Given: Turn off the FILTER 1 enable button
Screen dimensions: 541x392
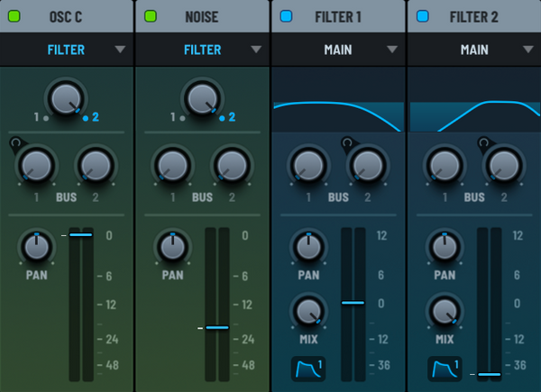Looking at the screenshot, I should (287, 16).
